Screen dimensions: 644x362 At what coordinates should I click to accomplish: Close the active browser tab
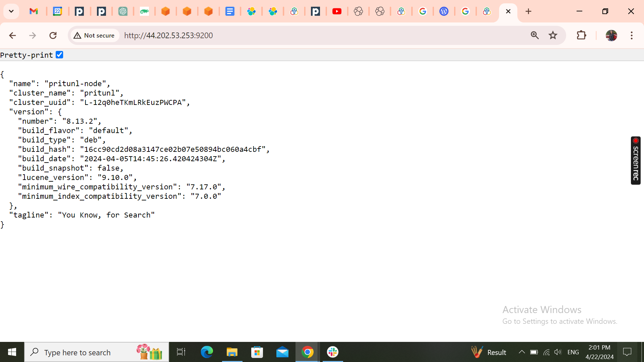(508, 11)
